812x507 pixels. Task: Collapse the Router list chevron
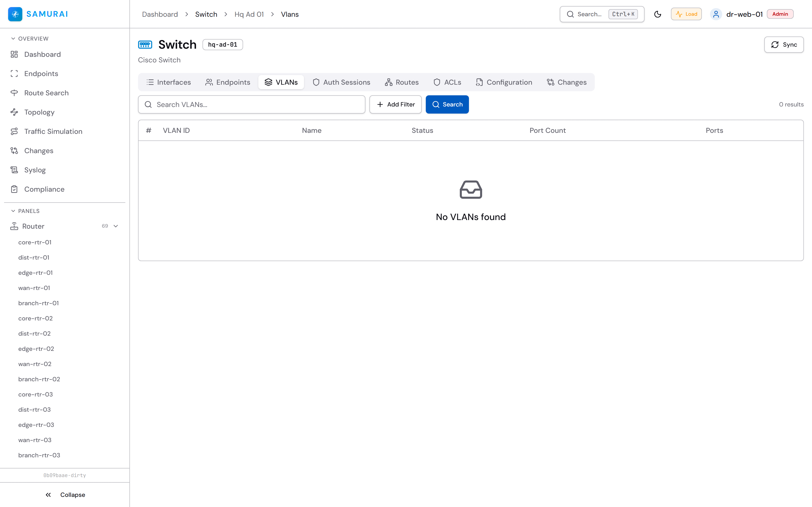[x=116, y=226]
